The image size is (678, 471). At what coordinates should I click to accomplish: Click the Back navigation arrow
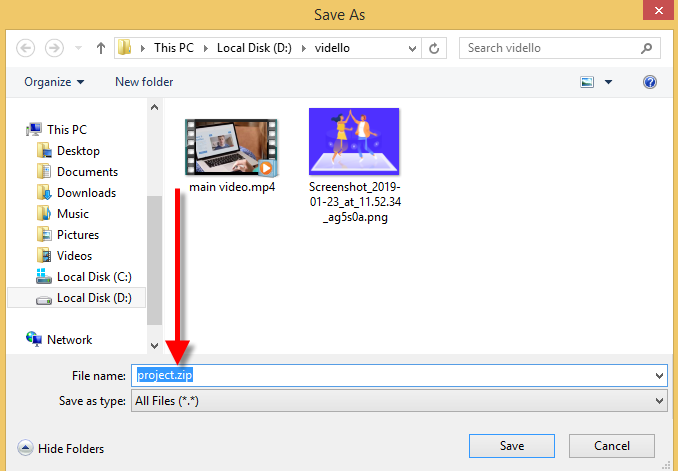tap(26, 48)
